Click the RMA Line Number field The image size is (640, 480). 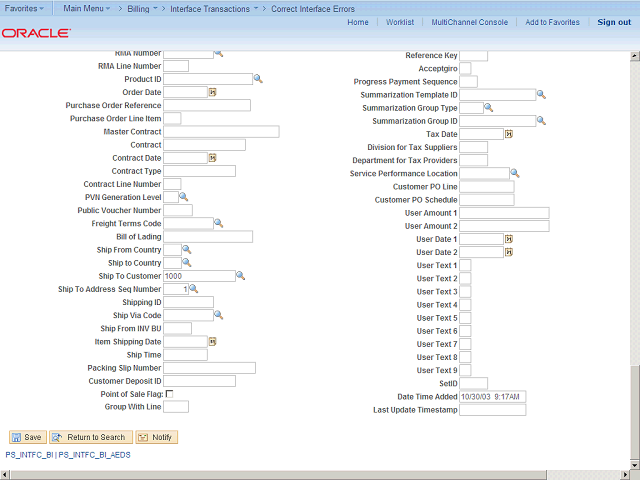click(x=176, y=66)
